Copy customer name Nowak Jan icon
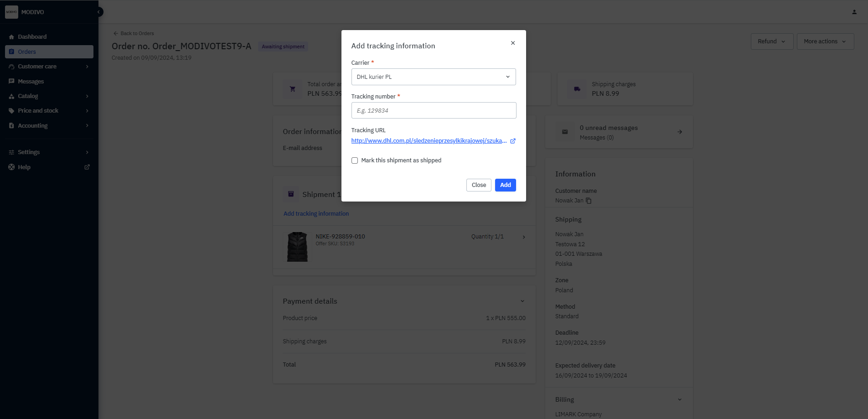The height and width of the screenshot is (419, 868). (x=589, y=201)
